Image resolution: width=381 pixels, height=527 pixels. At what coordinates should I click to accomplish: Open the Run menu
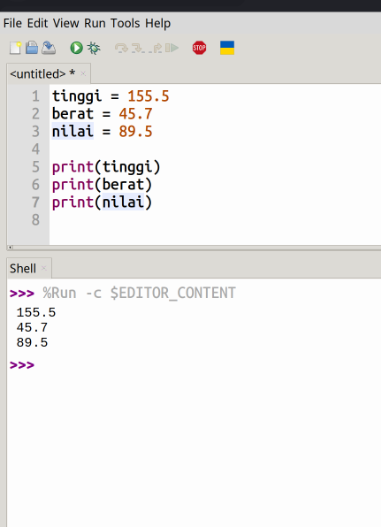95,23
